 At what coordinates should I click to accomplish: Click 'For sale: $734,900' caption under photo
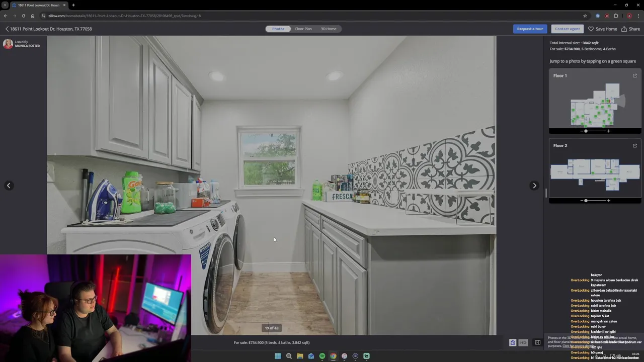(x=272, y=342)
